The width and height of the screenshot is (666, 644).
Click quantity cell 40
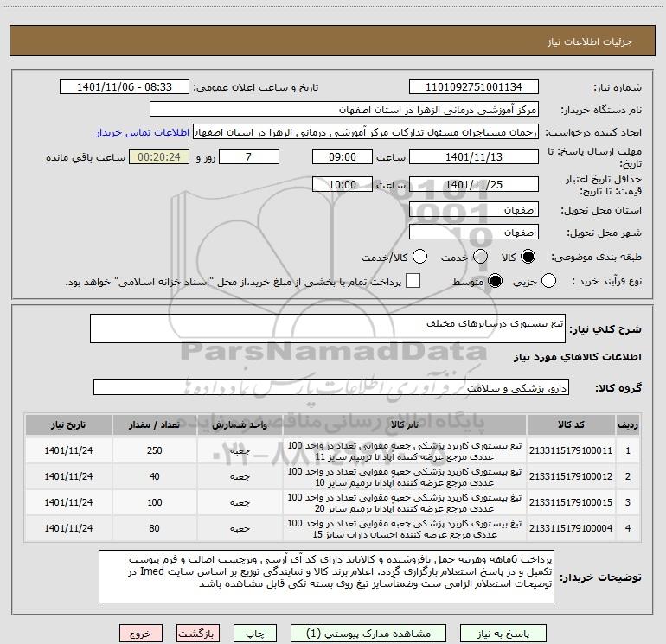(x=154, y=476)
